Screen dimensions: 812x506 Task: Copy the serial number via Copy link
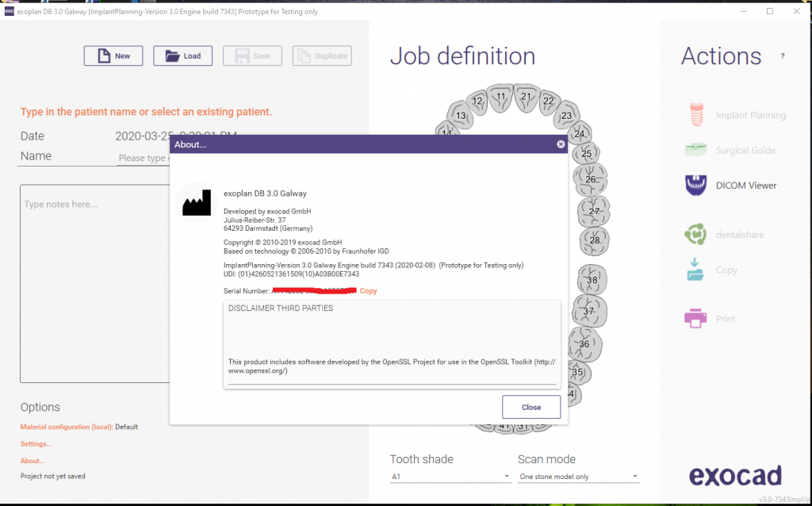pyautogui.click(x=368, y=291)
